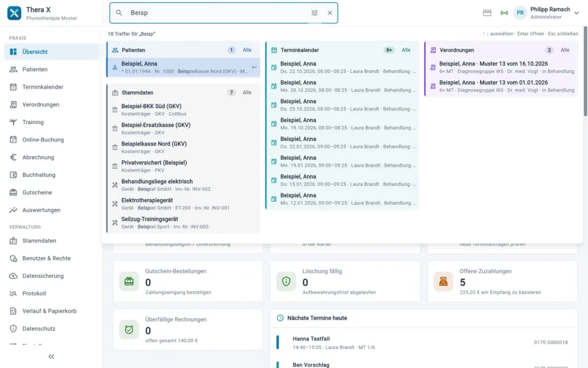This screenshot has height=368, width=588.
Task: Expand the Philipp Ramsch account menu
Action: pos(577,13)
